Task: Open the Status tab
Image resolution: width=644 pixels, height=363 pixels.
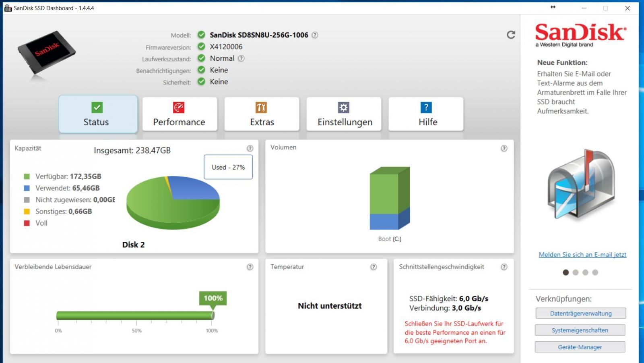Action: click(98, 114)
